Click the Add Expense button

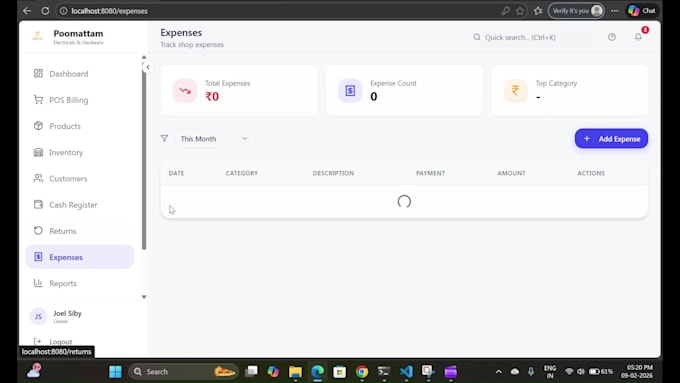tap(611, 139)
